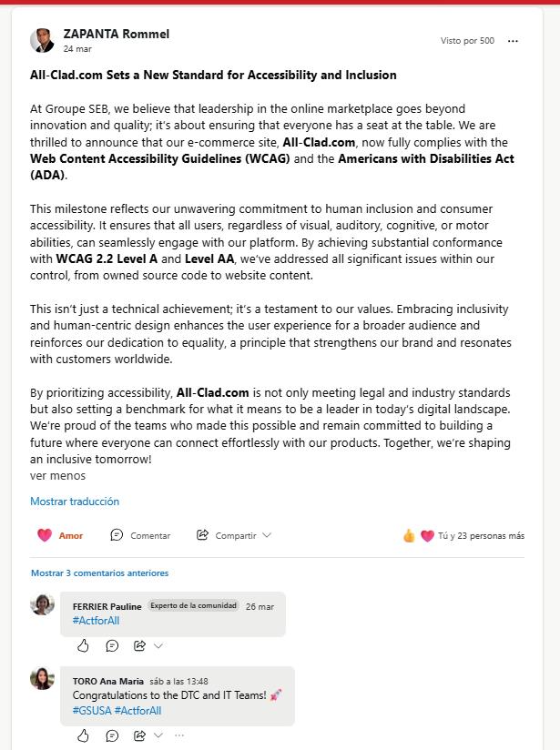The image size is (560, 750).
Task: Open the post's more options menu
Action: (x=513, y=41)
